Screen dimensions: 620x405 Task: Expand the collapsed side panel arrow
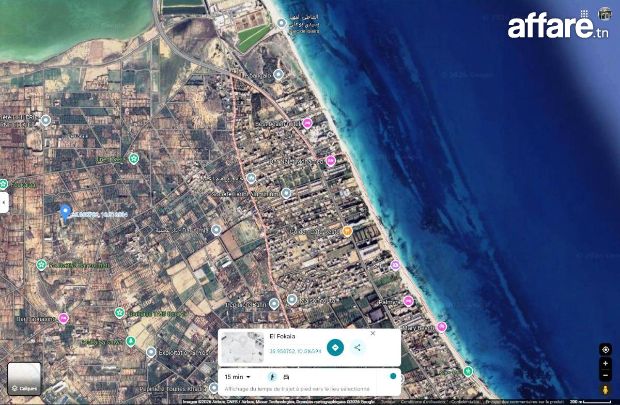4,202
